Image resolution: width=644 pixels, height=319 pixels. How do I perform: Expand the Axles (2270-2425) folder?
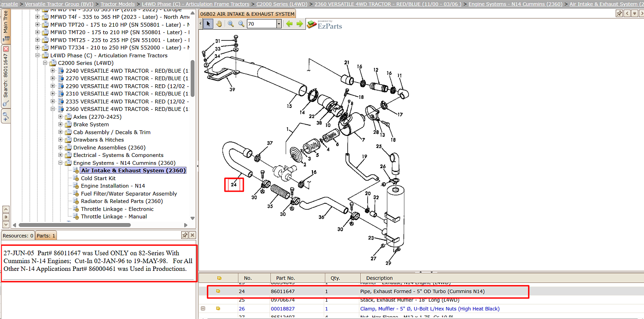pos(61,117)
